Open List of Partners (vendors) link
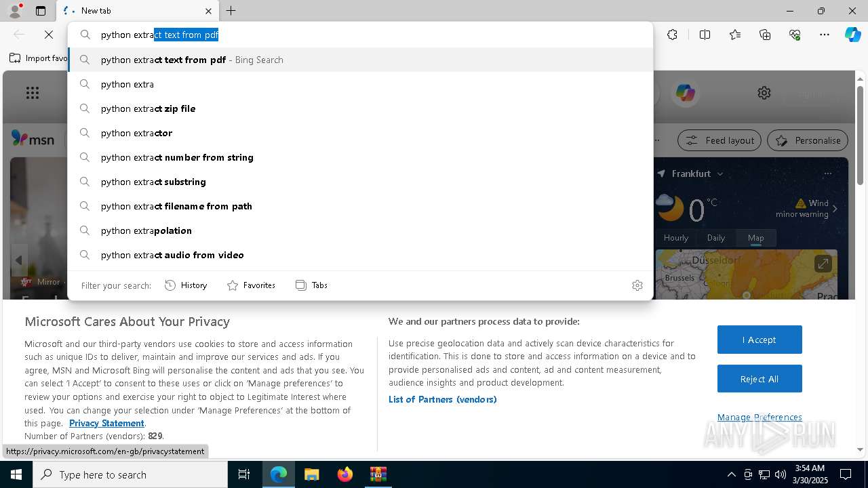The width and height of the screenshot is (868, 488). click(442, 399)
